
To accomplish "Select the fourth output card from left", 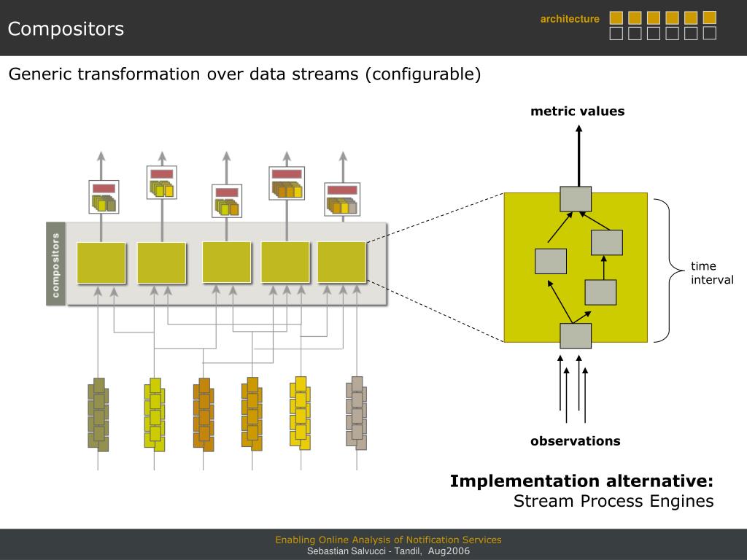I will click(287, 183).
